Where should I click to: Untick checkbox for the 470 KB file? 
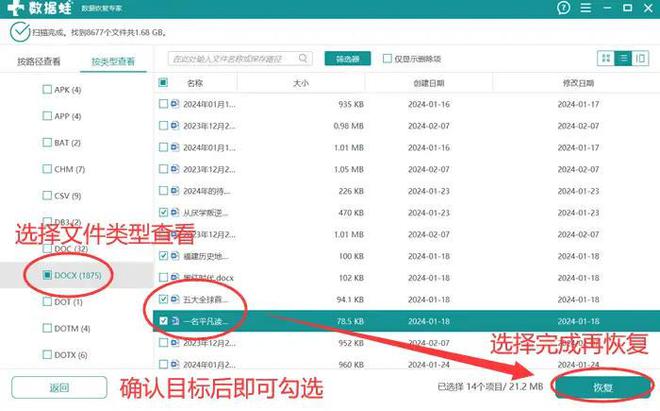pyautogui.click(x=163, y=213)
